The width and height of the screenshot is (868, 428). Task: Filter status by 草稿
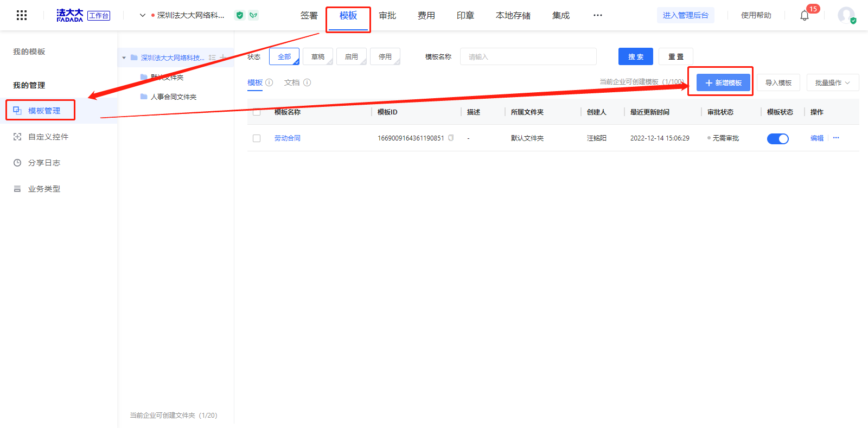(318, 56)
